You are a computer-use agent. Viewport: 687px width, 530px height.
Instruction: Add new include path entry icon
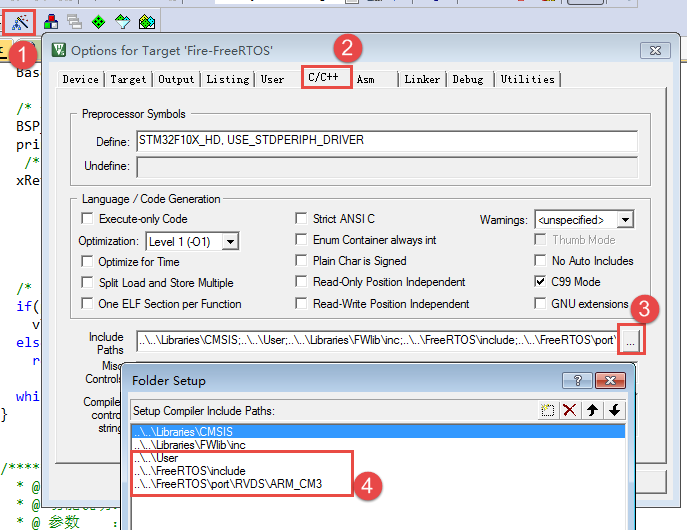547,410
